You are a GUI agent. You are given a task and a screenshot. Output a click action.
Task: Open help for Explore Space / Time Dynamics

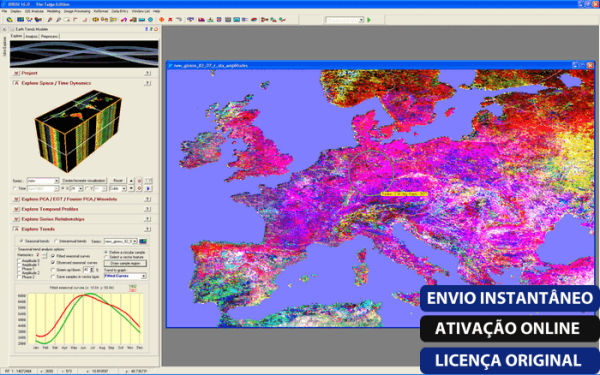(x=148, y=83)
